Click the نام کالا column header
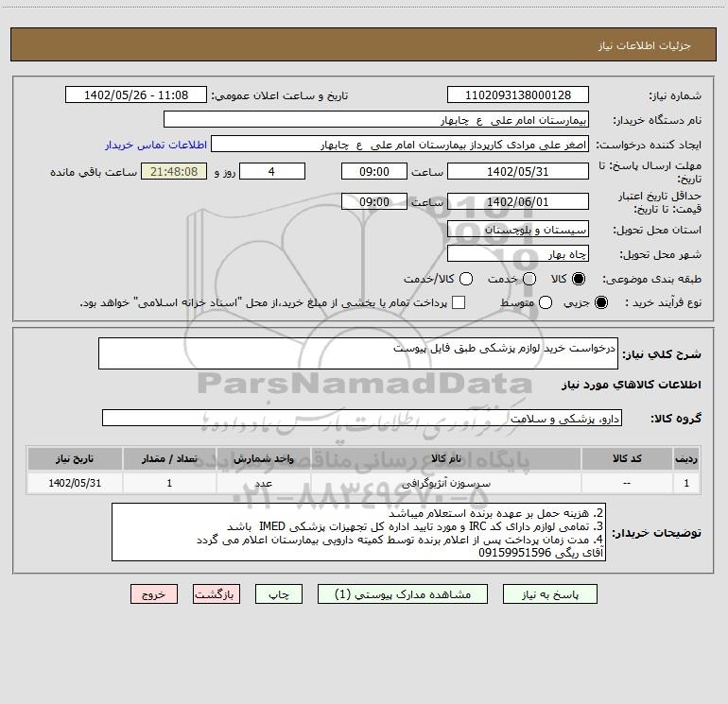This screenshot has width=728, height=704. [445, 458]
